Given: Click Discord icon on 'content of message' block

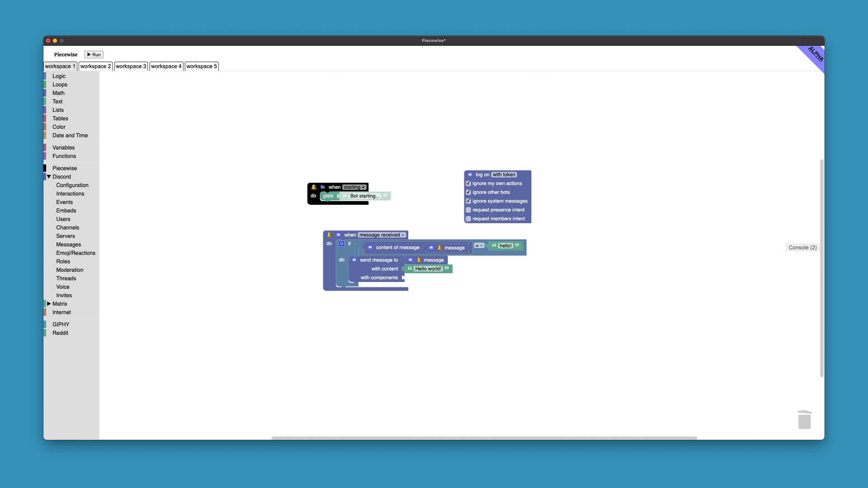Looking at the screenshot, I should (x=370, y=247).
